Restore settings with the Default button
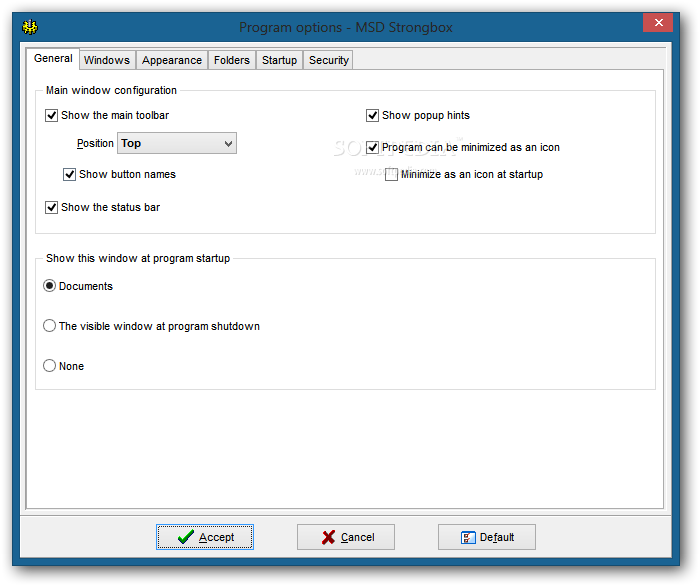700x586 pixels. point(487,537)
